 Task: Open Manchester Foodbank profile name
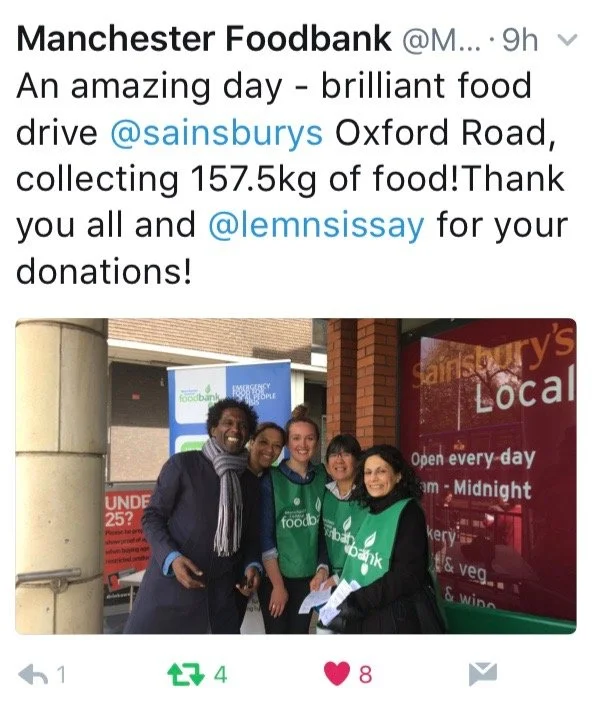tap(204, 39)
